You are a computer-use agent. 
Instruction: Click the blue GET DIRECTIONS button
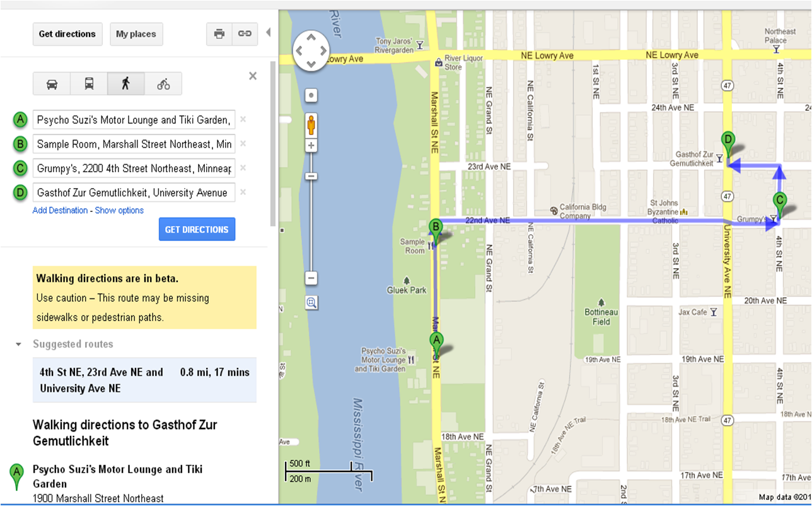click(197, 230)
